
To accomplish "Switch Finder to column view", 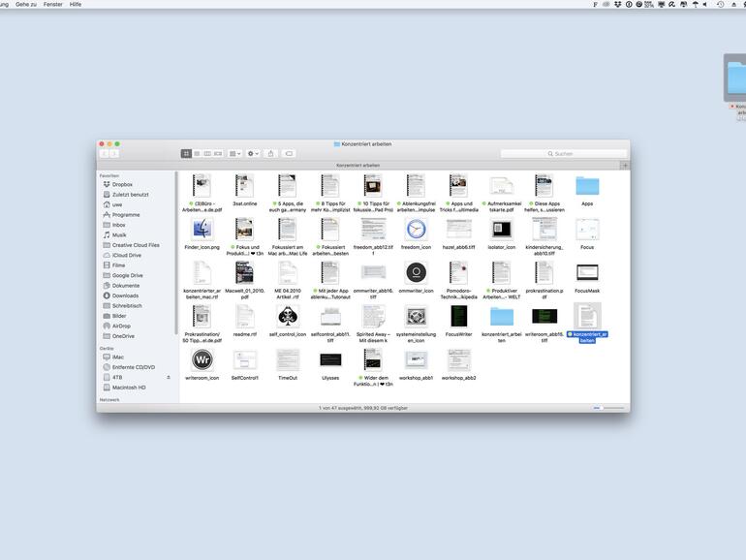I will pyautogui.click(x=207, y=153).
